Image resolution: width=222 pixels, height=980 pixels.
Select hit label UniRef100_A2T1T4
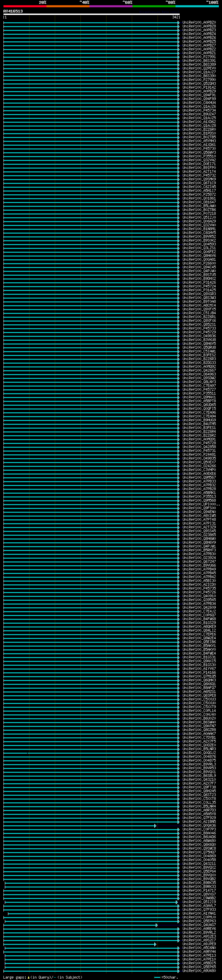coord(199,172)
